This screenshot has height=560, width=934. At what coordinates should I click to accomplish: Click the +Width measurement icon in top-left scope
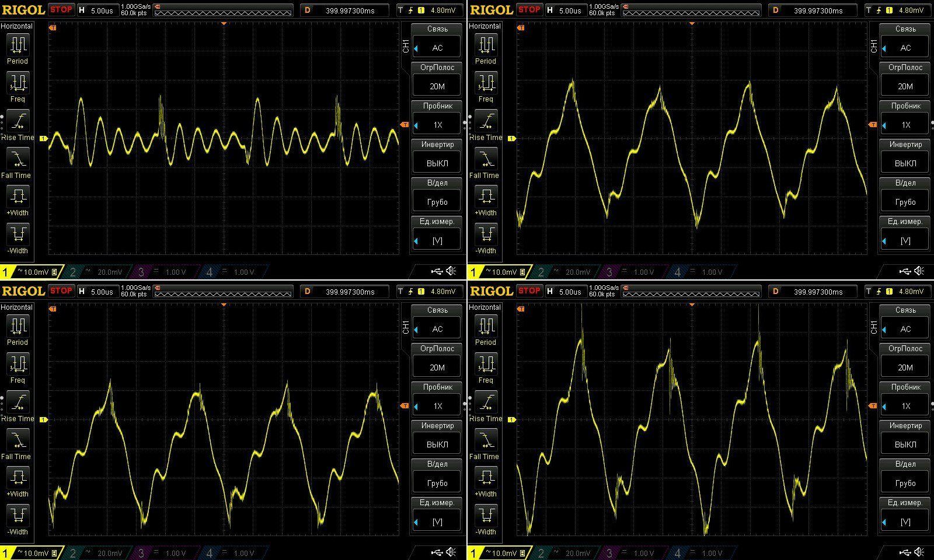click(18, 197)
